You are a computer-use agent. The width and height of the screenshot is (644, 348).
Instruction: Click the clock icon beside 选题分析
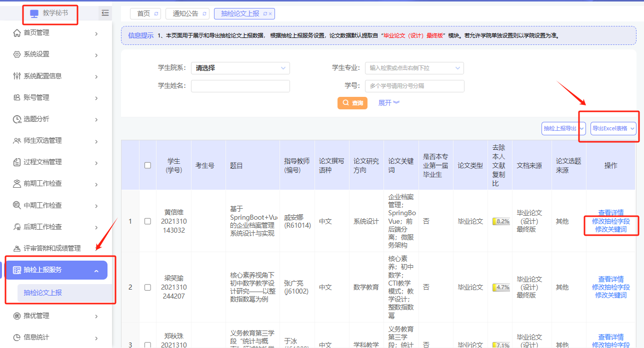pyautogui.click(x=16, y=119)
